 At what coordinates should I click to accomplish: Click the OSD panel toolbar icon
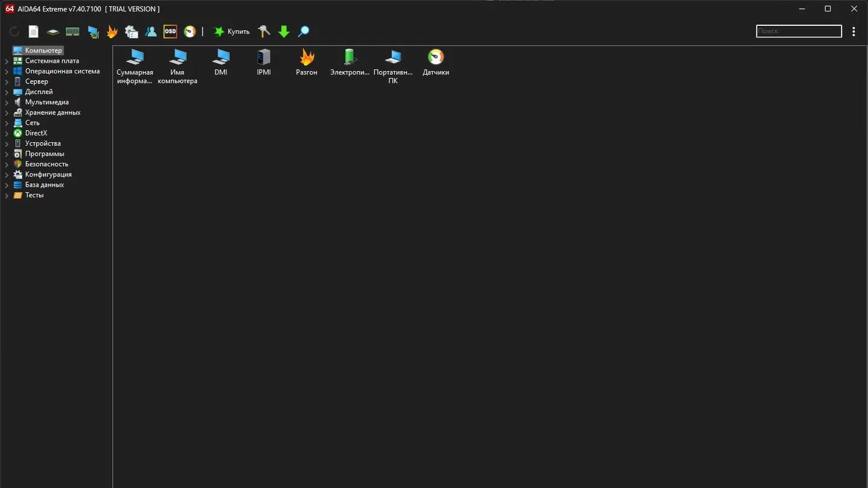coord(170,31)
